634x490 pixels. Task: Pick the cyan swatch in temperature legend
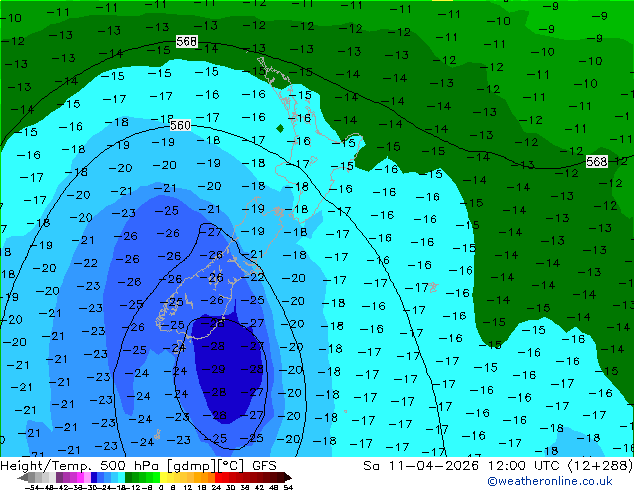[121, 477]
